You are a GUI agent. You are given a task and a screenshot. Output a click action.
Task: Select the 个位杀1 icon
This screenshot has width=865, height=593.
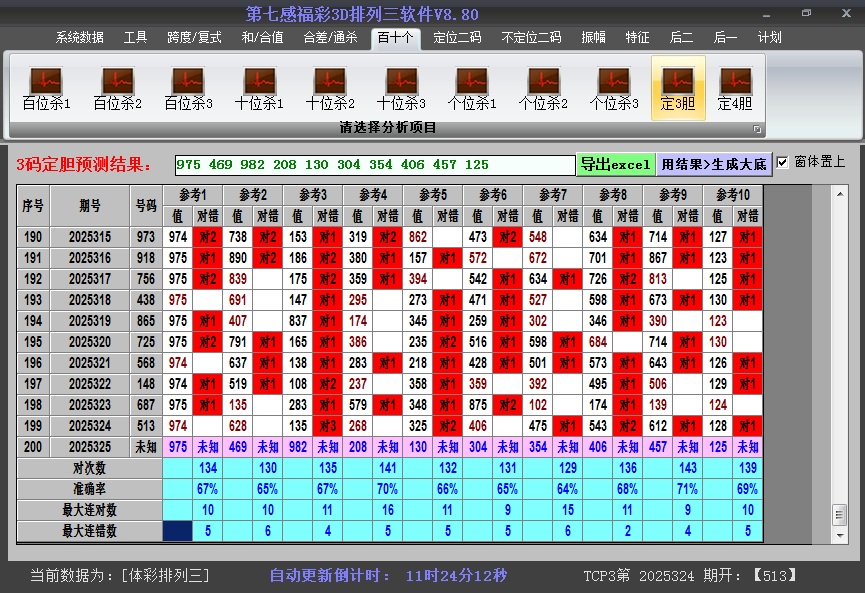tap(472, 88)
